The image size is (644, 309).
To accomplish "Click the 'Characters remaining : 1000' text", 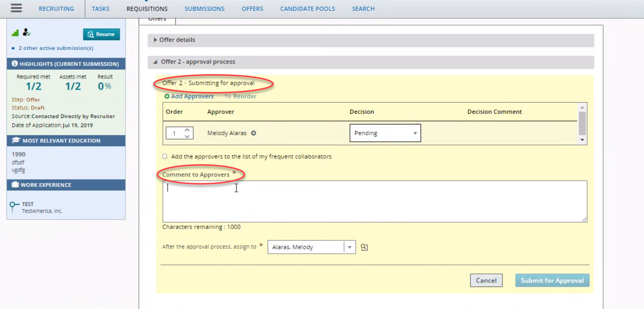I will point(201,227).
